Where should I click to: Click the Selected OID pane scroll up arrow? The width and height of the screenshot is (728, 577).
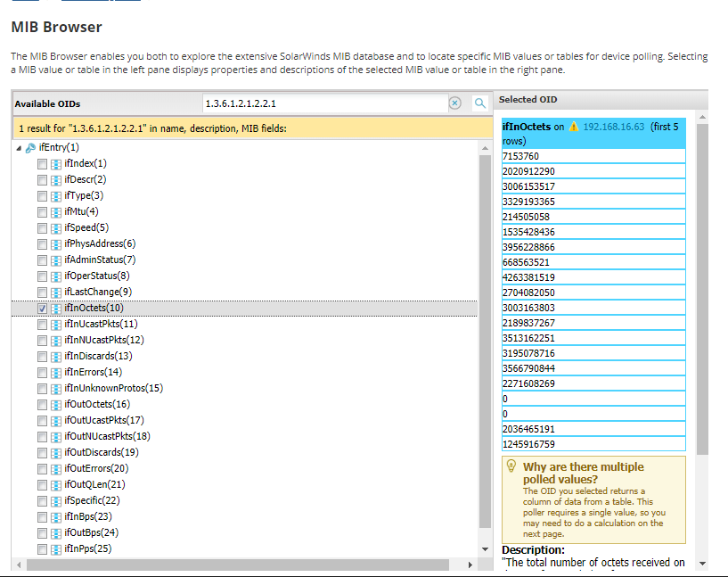tap(702, 117)
